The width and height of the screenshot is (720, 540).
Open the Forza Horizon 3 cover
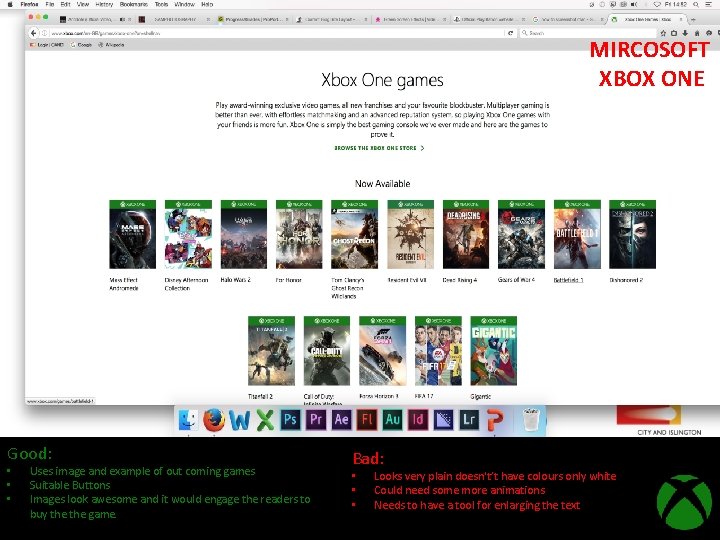(382, 351)
